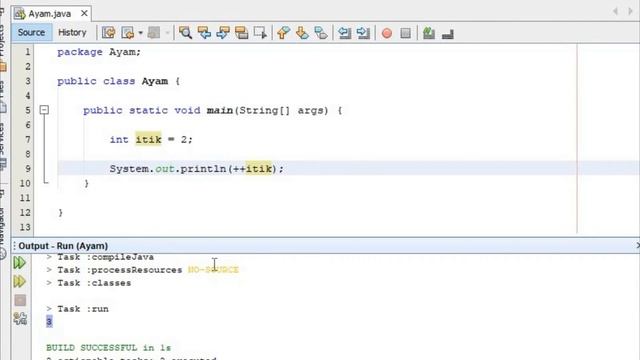Go to Previous Bookmark icon

tap(283, 33)
